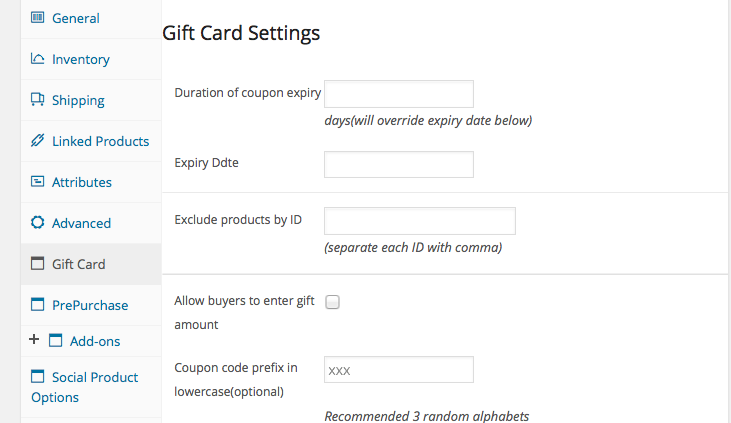Click the Inventory chart icon
Image resolution: width=731 pixels, height=423 pixels.
click(x=38, y=59)
